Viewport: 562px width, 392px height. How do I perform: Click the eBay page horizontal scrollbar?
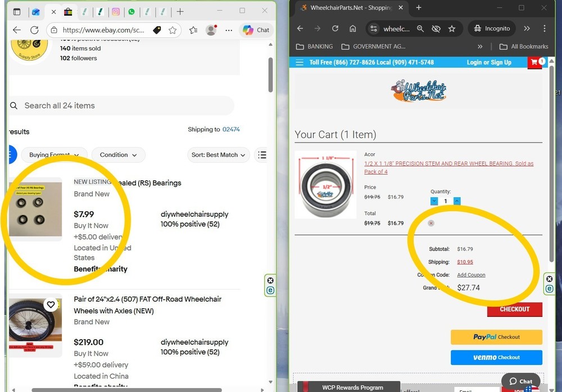[x=126, y=390]
